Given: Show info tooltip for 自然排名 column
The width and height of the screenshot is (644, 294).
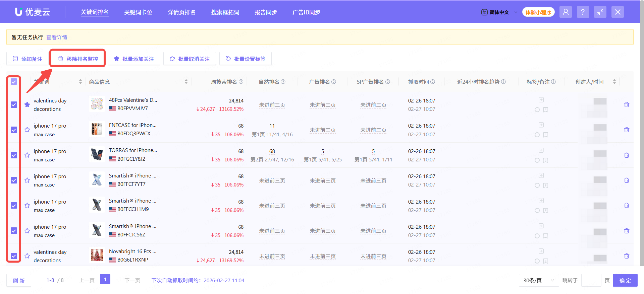Looking at the screenshot, I should (283, 82).
